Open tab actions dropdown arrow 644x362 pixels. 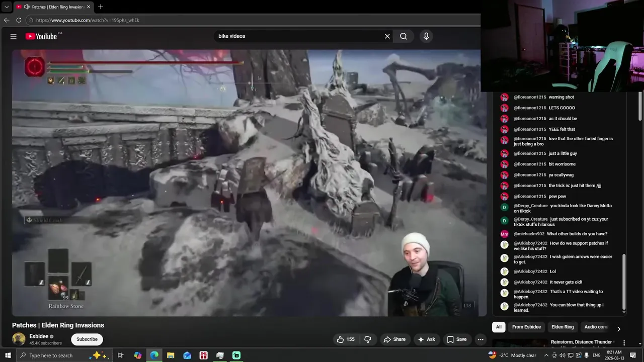point(7,7)
